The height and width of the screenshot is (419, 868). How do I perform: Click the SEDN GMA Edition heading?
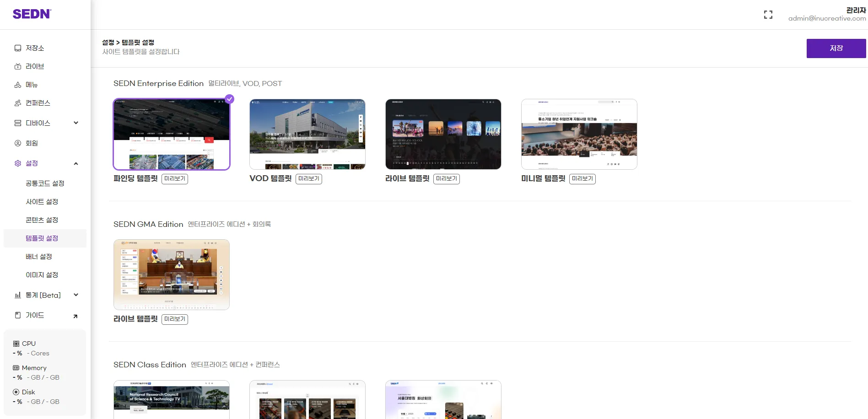tap(148, 224)
